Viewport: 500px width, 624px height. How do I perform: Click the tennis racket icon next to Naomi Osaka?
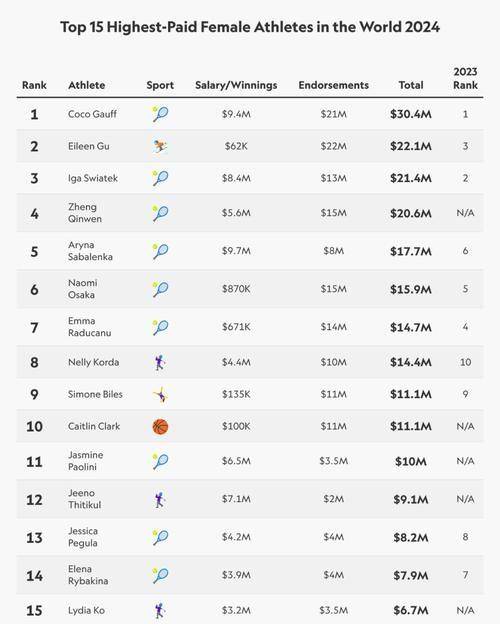click(160, 289)
